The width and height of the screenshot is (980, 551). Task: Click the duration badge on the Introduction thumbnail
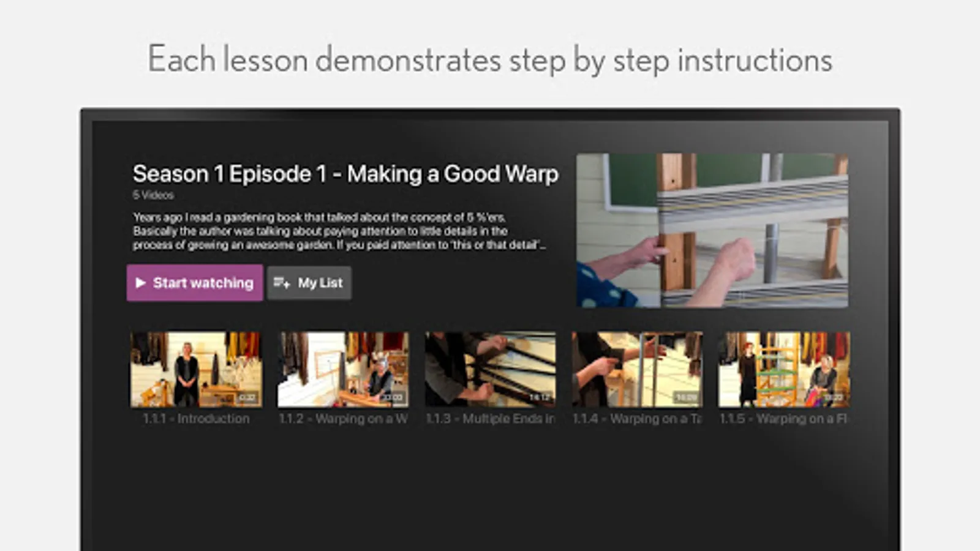[246, 397]
